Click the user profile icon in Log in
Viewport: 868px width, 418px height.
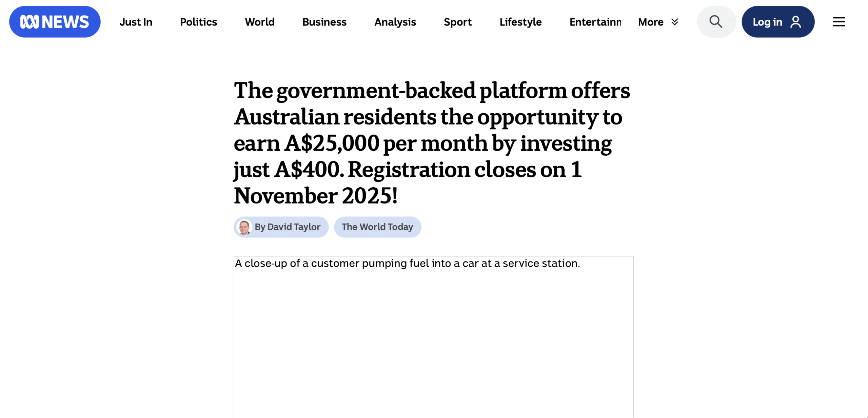(x=795, y=22)
